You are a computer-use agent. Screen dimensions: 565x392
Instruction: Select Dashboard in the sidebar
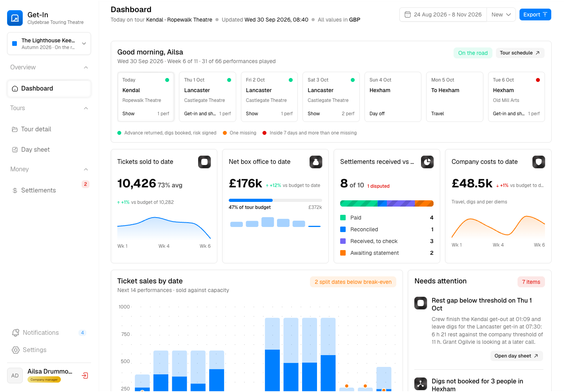[x=49, y=88]
